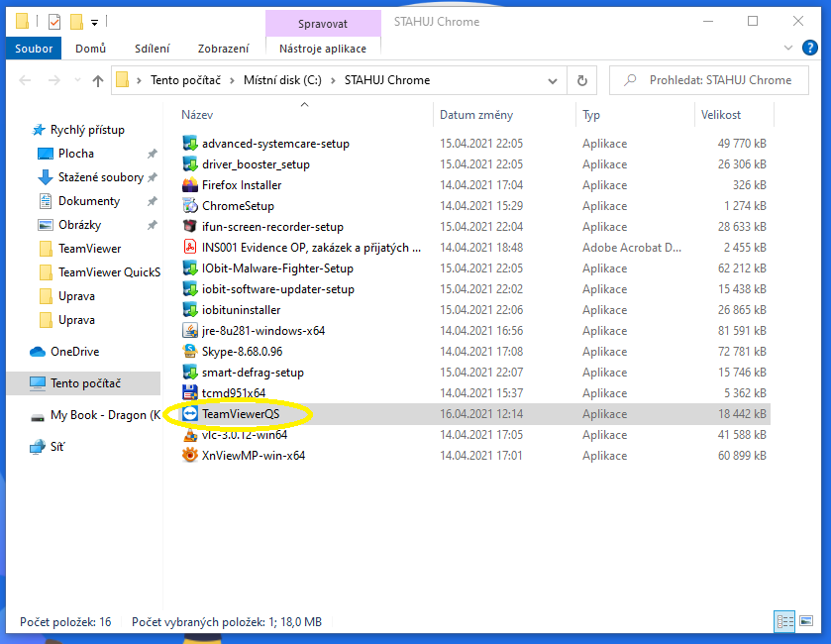Click the iobit-software-updater-setup icon
Image resolution: width=831 pixels, height=644 pixels.
[190, 289]
